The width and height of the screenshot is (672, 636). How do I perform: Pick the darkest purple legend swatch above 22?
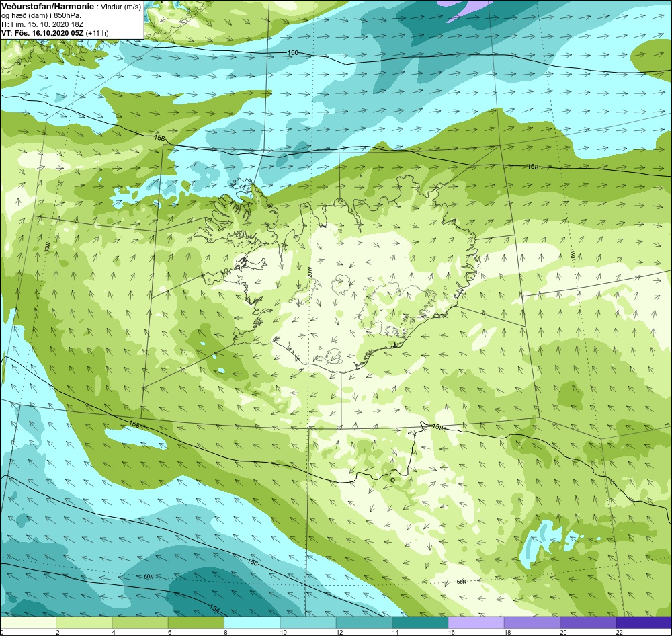pyautogui.click(x=644, y=622)
